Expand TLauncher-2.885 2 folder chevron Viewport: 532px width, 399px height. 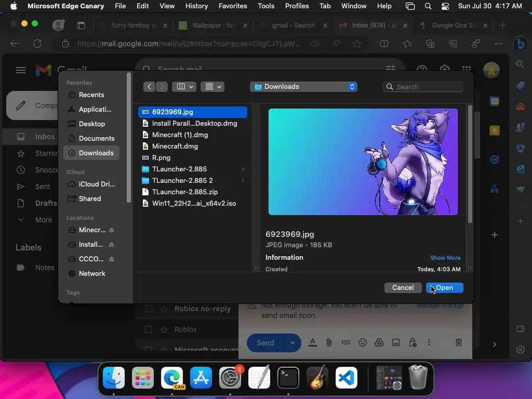point(243,180)
